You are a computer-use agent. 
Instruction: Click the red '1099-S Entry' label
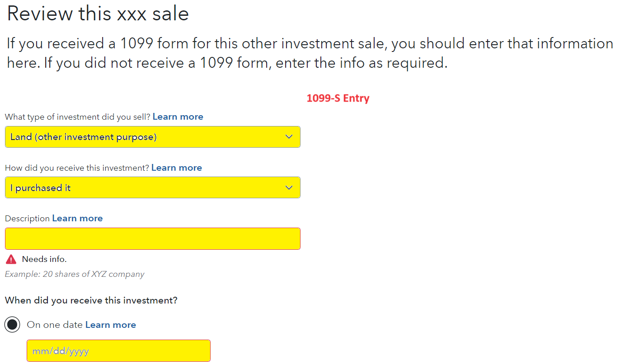[x=338, y=98]
